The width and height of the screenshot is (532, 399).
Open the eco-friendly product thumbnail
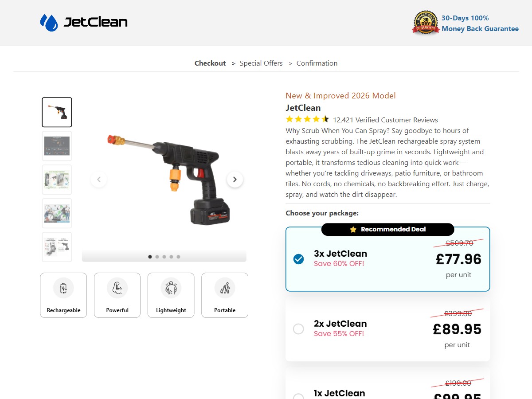pos(57,180)
